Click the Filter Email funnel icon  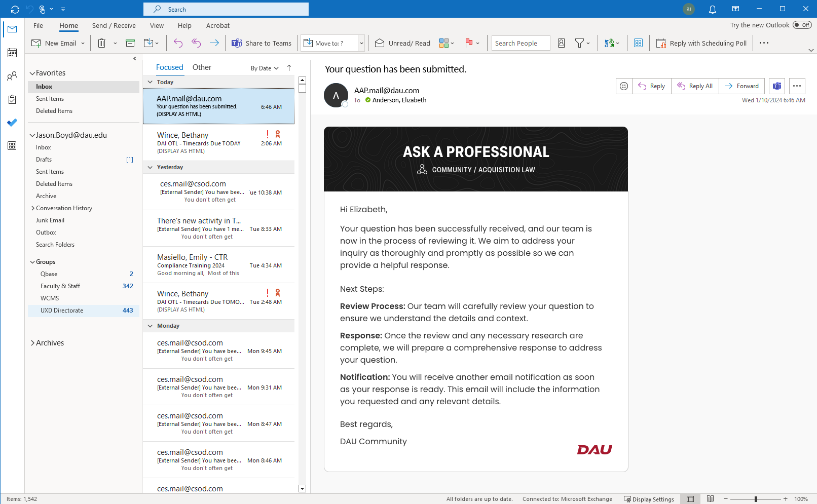pyautogui.click(x=579, y=43)
